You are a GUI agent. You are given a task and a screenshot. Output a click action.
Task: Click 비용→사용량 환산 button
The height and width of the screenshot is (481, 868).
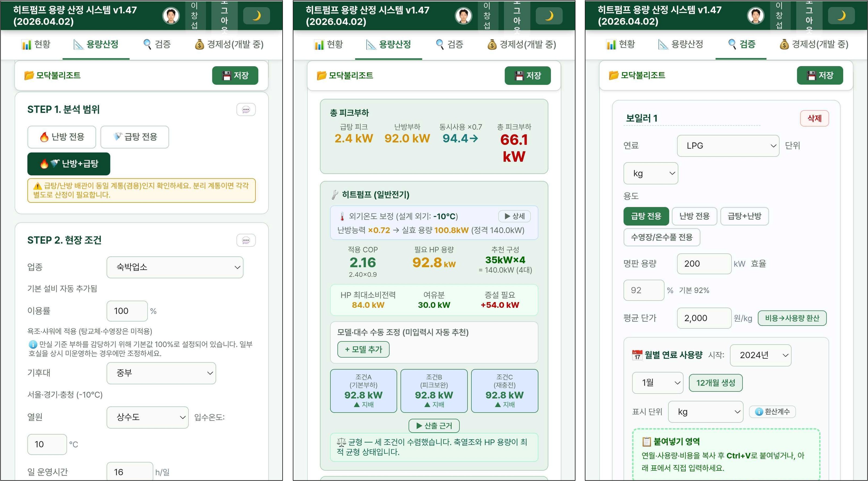point(792,318)
